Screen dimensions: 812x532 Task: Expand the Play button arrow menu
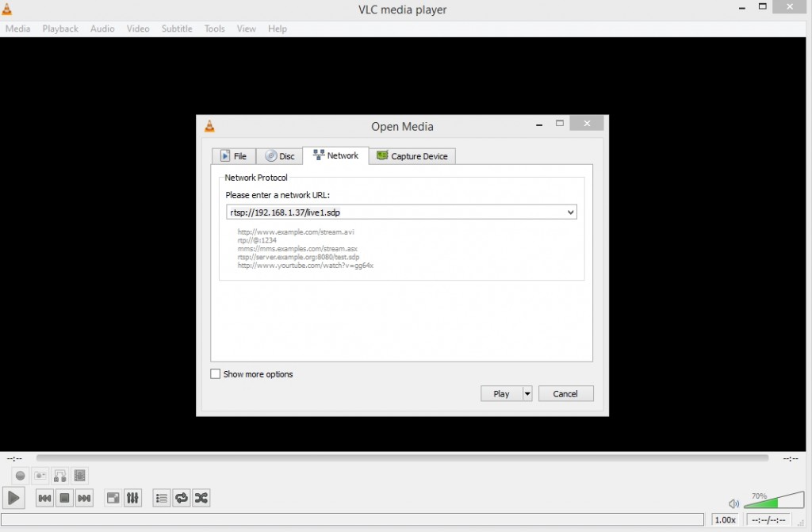(527, 393)
